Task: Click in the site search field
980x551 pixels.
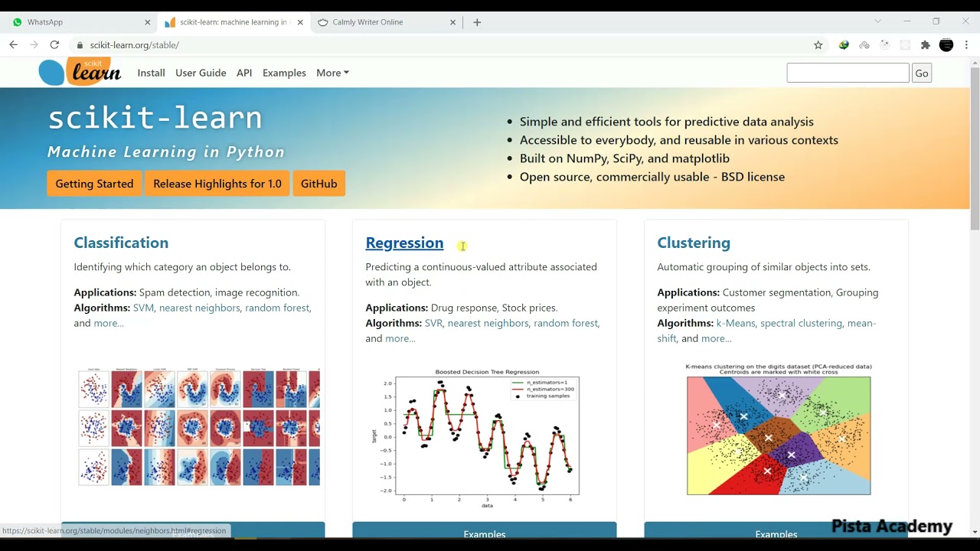Action: tap(848, 73)
